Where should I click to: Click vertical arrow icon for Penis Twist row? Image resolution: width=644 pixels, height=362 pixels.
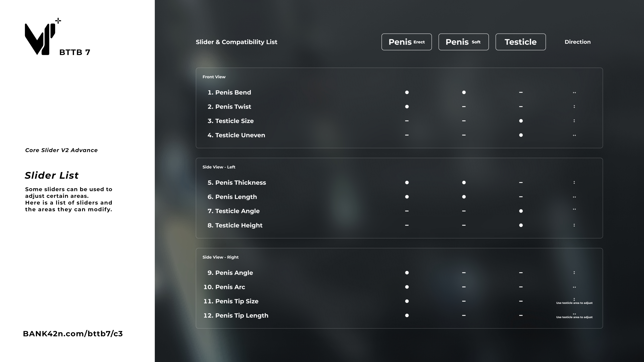pos(574,107)
